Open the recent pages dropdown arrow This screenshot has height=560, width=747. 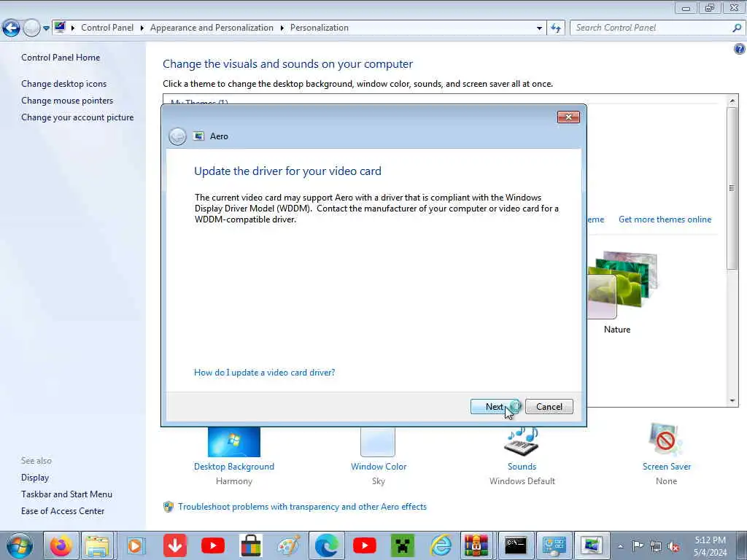click(x=46, y=28)
